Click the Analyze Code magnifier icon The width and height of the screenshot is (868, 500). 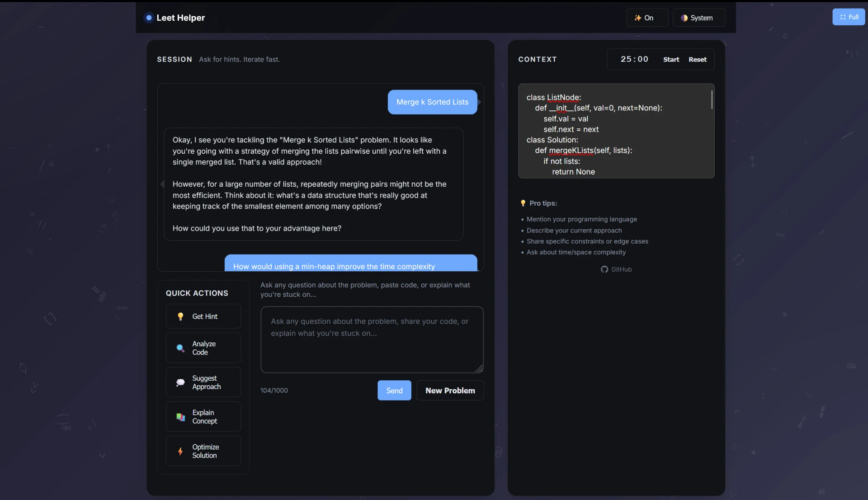point(180,348)
